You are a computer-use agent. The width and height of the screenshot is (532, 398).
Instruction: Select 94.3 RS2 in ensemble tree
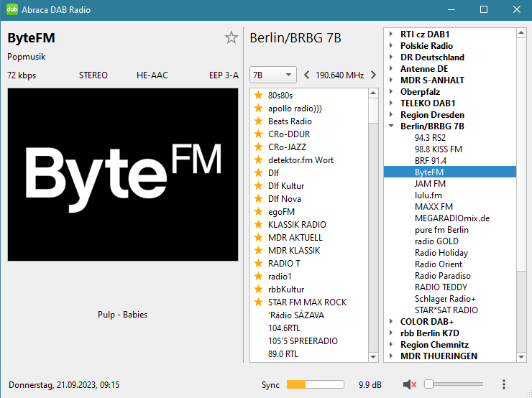pyautogui.click(x=430, y=138)
